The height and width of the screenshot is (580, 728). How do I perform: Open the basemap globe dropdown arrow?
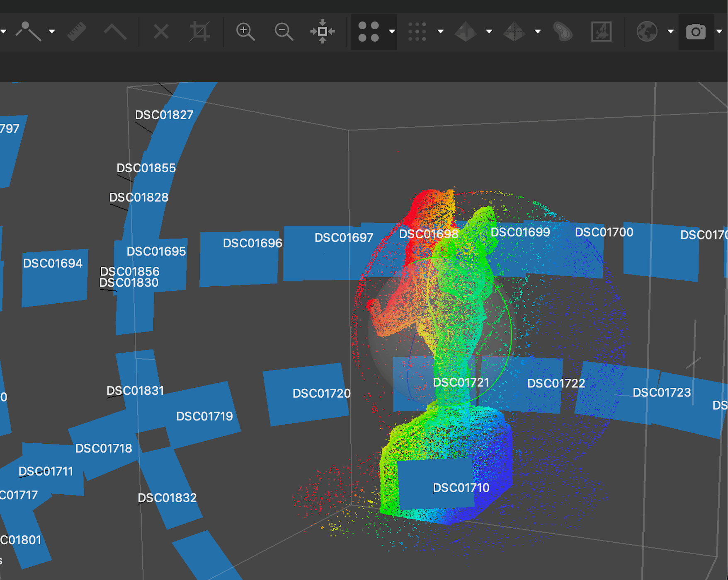(x=670, y=31)
